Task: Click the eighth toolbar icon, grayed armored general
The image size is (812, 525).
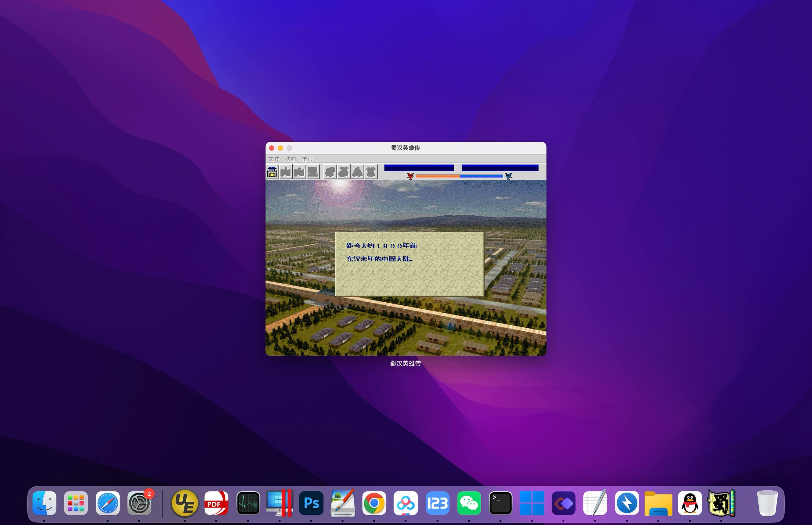Action: coord(371,172)
